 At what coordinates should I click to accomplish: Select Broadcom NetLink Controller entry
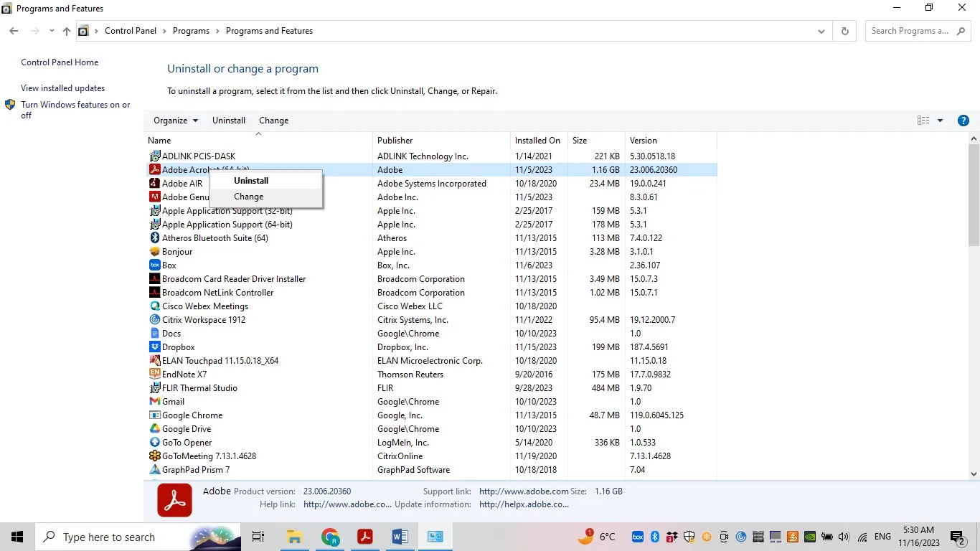click(431, 293)
